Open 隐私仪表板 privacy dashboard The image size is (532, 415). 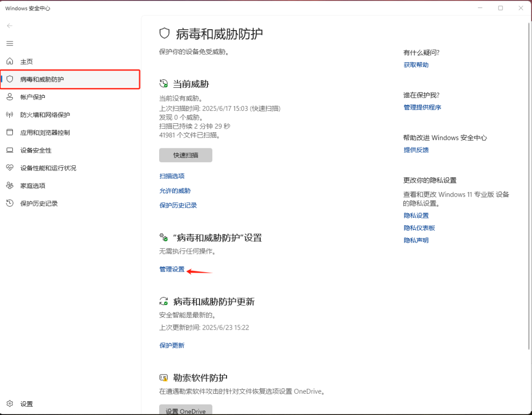(x=419, y=228)
